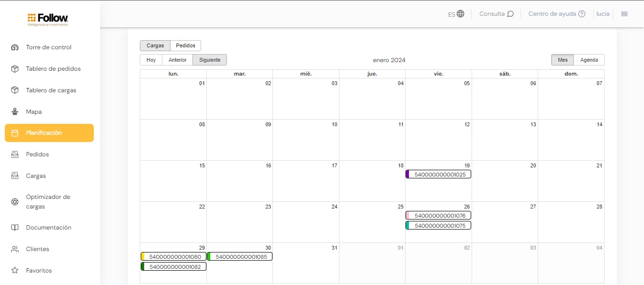This screenshot has height=285, width=644.
Task: Click the purple swatch on load 540000000001025
Action: (x=407, y=175)
